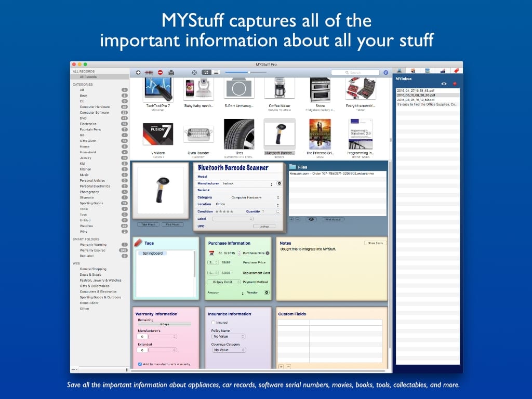The image size is (532, 399).
Task: Toggle Add to manufacturer's warranty checkbox
Action: click(x=139, y=364)
